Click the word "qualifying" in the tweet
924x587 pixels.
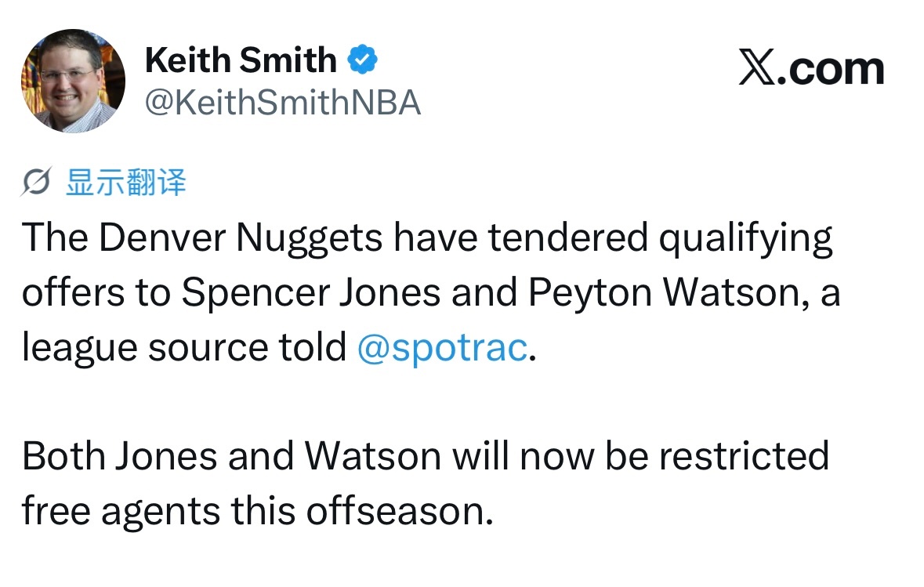[745, 239]
